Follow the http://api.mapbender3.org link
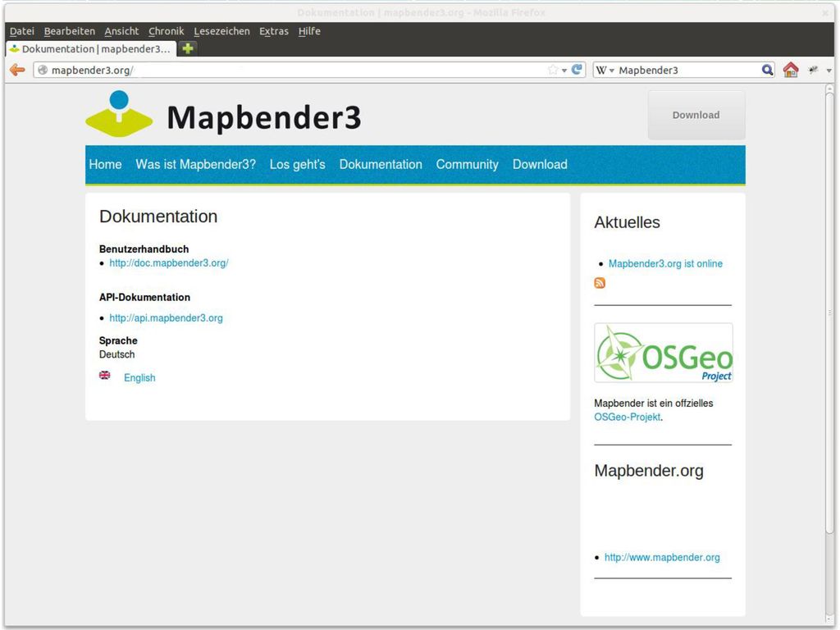 pos(166,318)
